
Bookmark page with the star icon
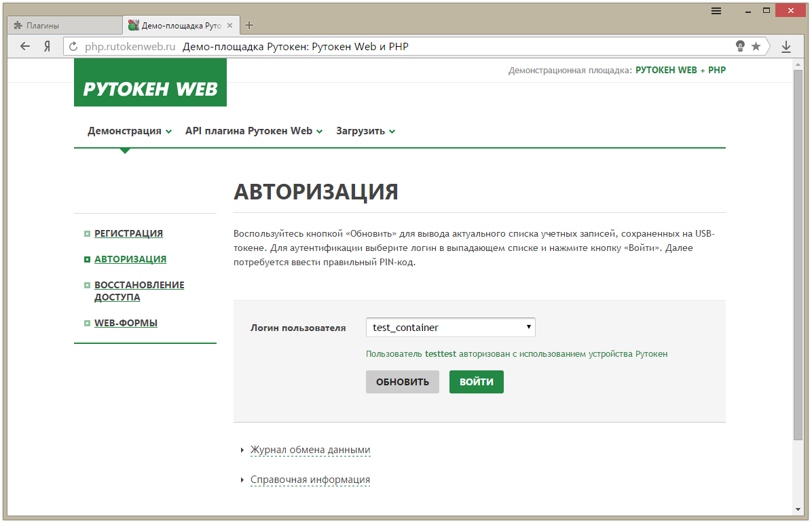click(x=756, y=46)
